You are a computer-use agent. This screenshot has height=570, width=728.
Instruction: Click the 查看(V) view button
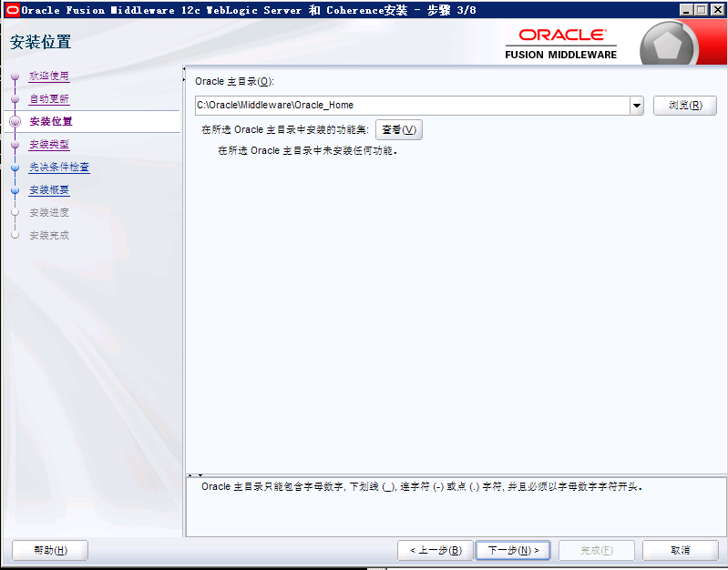[399, 129]
